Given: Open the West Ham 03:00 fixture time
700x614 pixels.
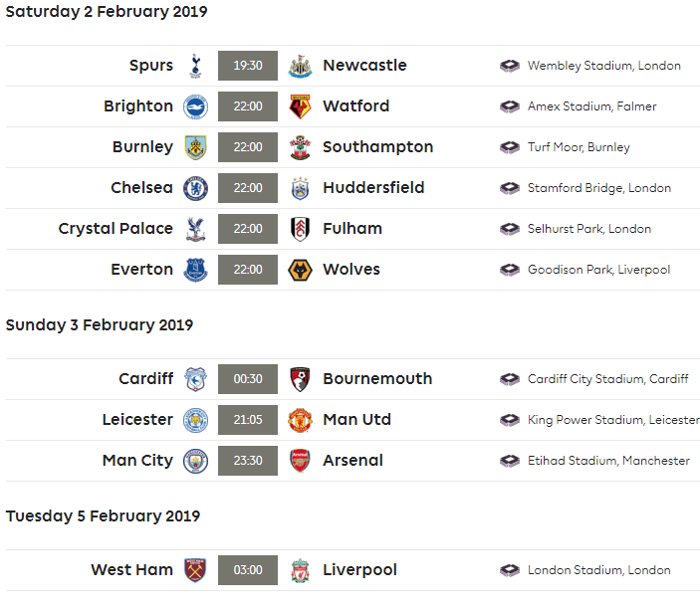Looking at the screenshot, I should tap(248, 570).
